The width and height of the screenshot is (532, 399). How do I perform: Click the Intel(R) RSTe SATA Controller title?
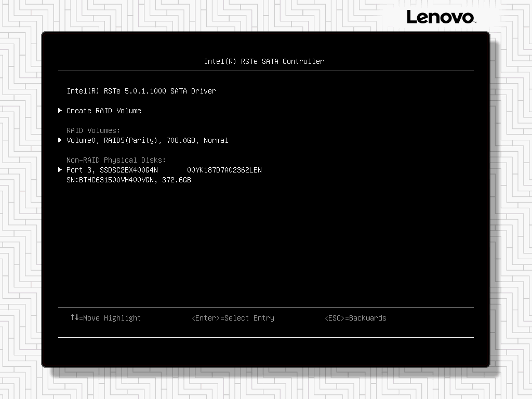click(264, 61)
